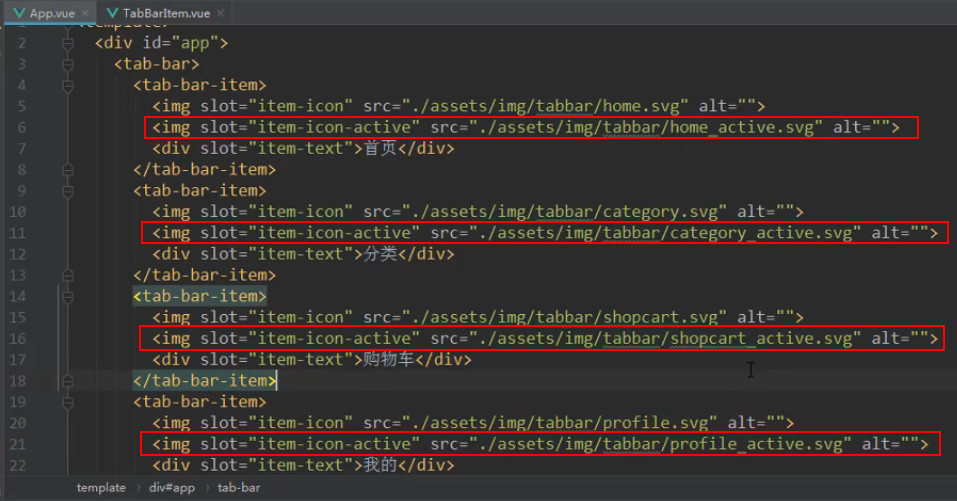Click the Vue icon on TabBarItem.vue tab
The image size is (957, 501).
coord(112,13)
